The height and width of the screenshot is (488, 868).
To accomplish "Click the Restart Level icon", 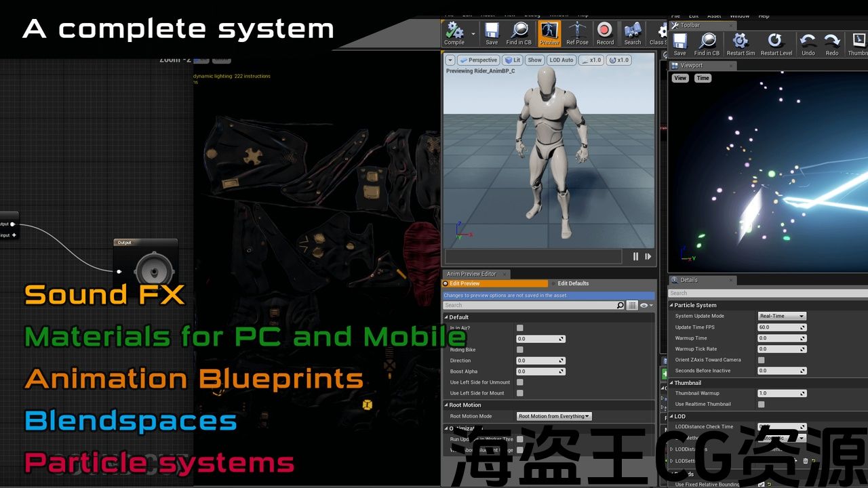I will (776, 43).
